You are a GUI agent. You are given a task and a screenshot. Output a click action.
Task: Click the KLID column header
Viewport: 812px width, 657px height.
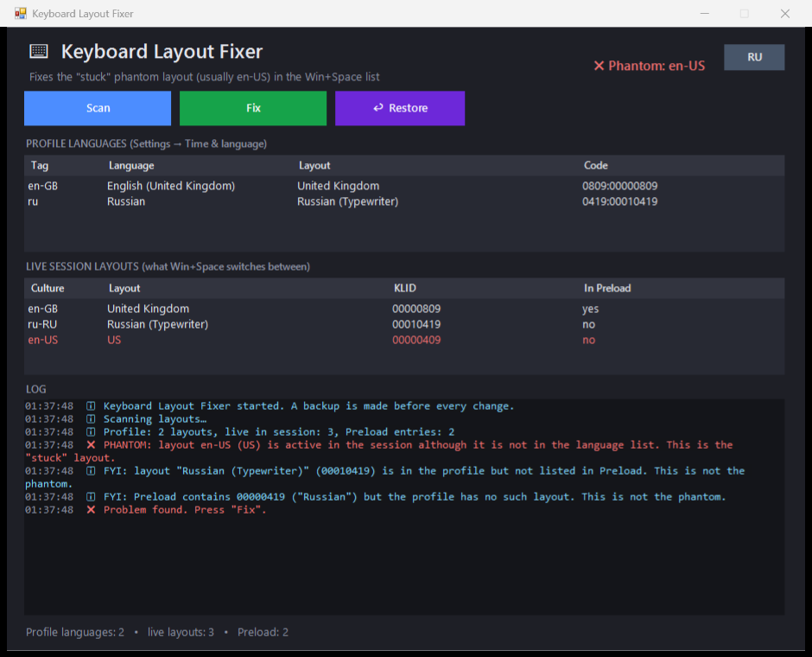tap(405, 288)
